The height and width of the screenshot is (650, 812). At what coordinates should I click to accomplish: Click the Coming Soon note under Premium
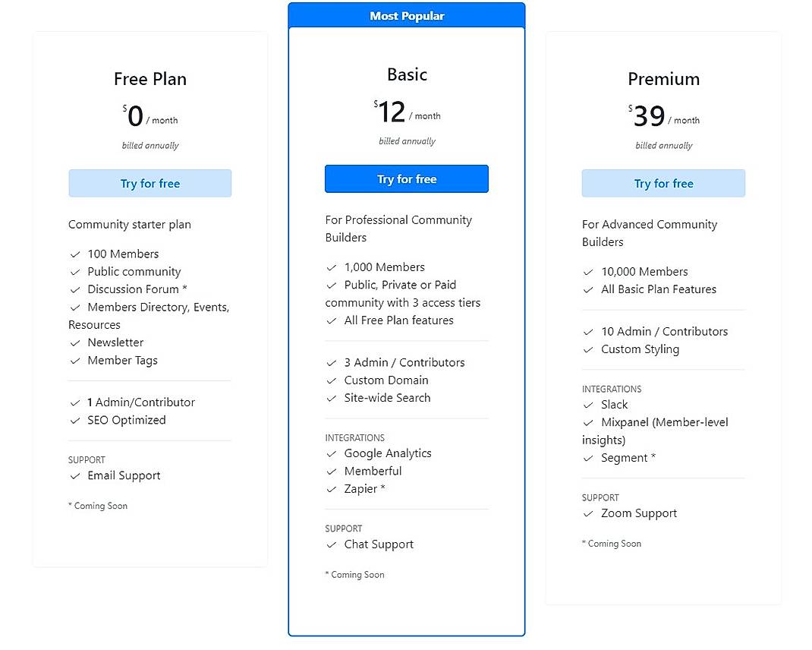(612, 544)
